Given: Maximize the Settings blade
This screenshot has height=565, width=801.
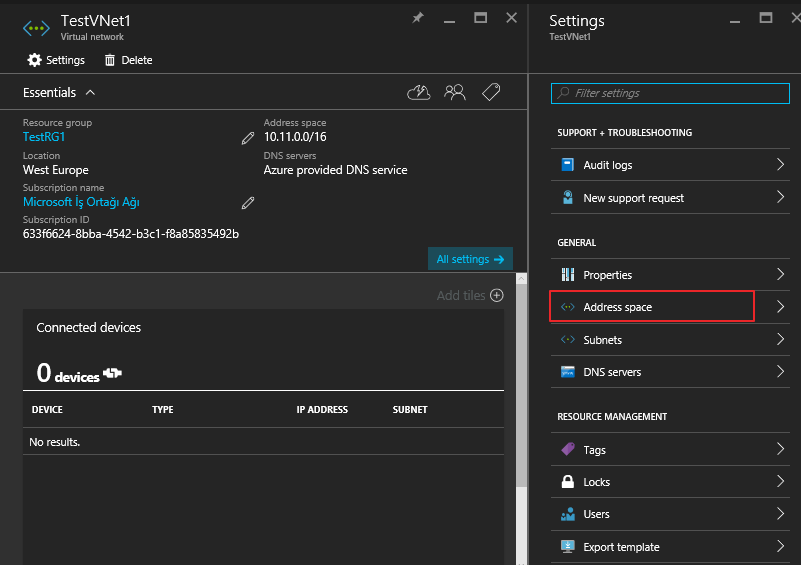Looking at the screenshot, I should click(x=765, y=18).
